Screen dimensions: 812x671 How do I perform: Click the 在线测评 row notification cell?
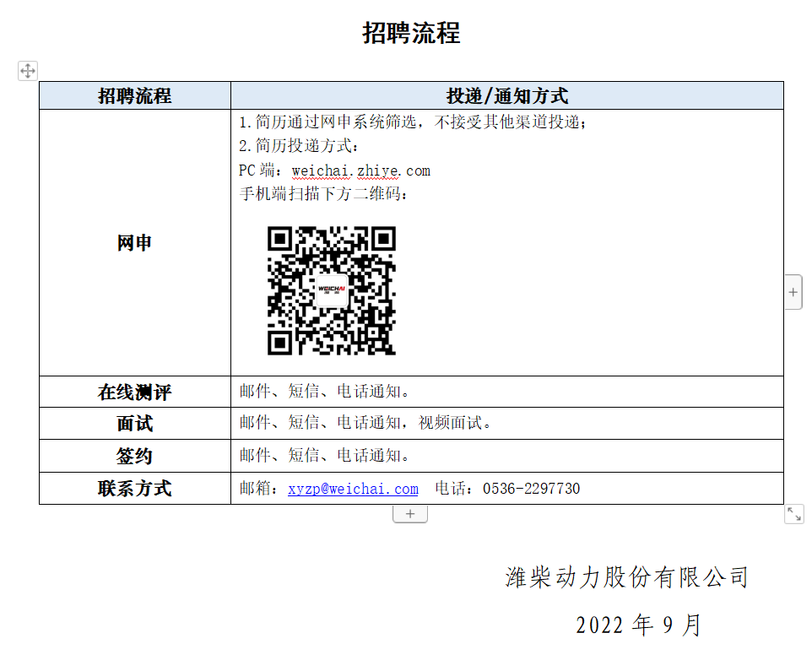pos(507,392)
